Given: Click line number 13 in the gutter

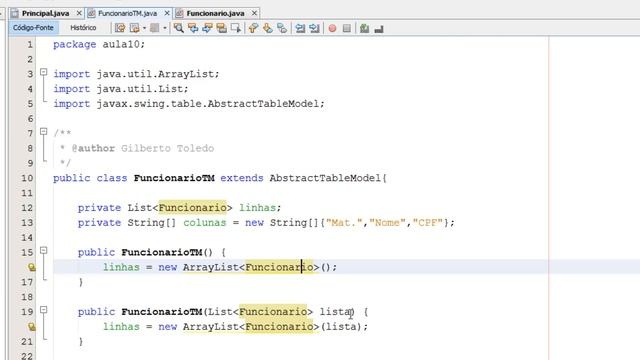Looking at the screenshot, I should 27,222.
